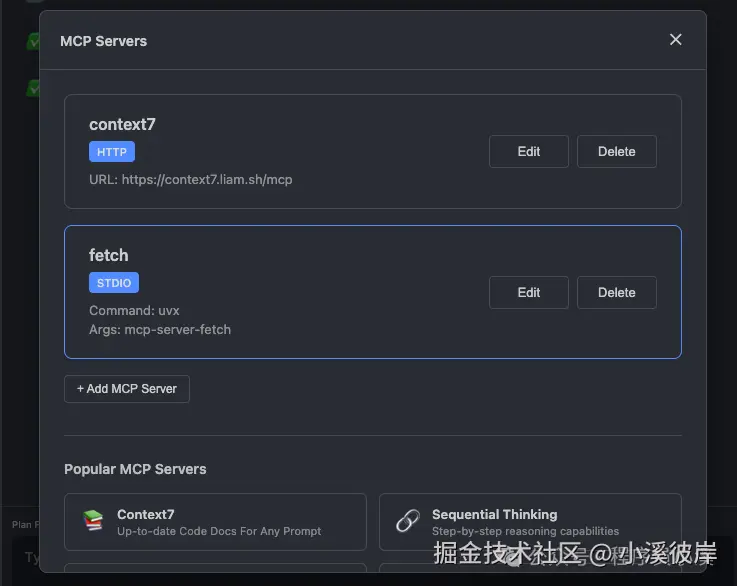
Task: Edit the context7 server
Action: [529, 151]
